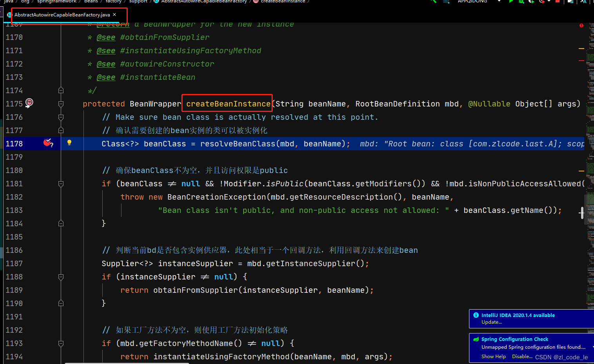Image resolution: width=594 pixels, height=364 pixels.
Task: Click the @Nullable annotation in line 1175
Action: (489, 104)
